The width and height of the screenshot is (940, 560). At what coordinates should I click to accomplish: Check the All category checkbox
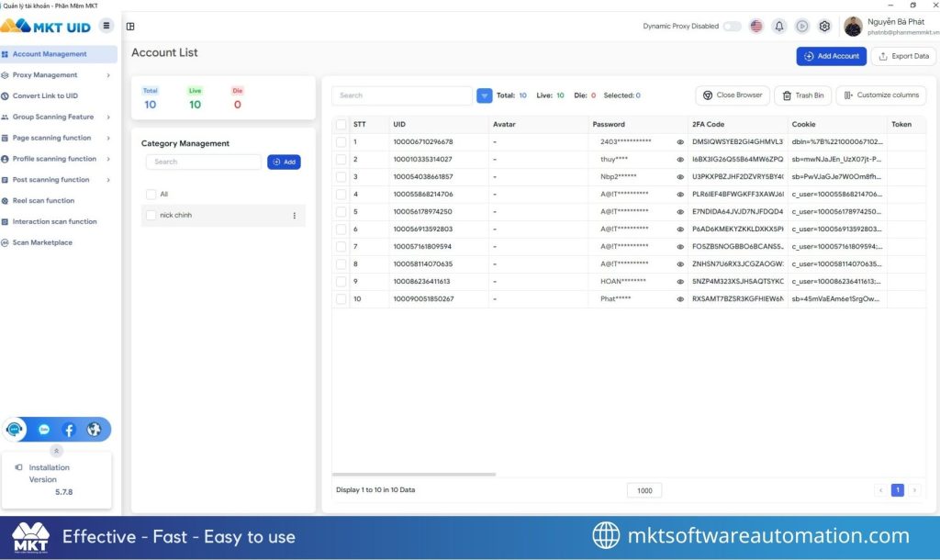(x=152, y=194)
